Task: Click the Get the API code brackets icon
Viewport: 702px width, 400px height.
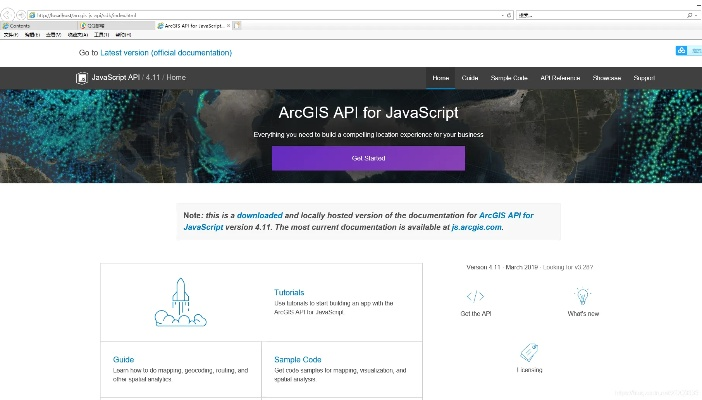Action: pyautogui.click(x=475, y=296)
